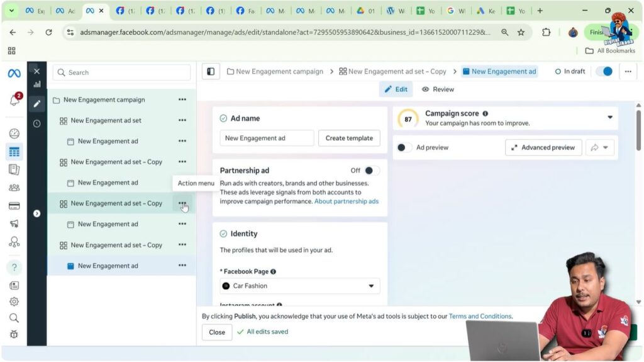This screenshot has width=644, height=362.
Task: Select the selected New Engagement ad tree row
Action: click(121, 265)
